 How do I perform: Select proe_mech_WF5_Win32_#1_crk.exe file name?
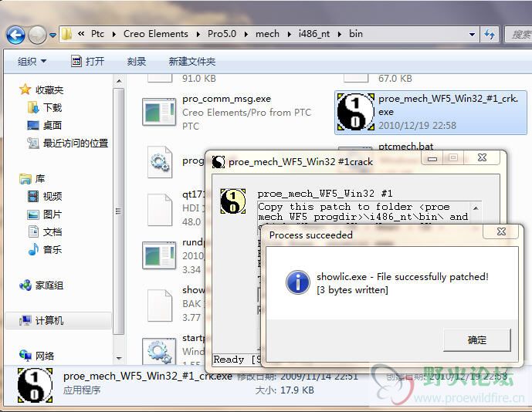(x=448, y=105)
